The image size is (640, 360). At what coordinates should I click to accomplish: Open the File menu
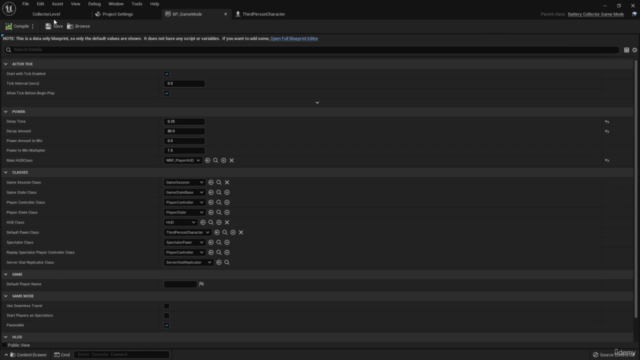pos(25,4)
